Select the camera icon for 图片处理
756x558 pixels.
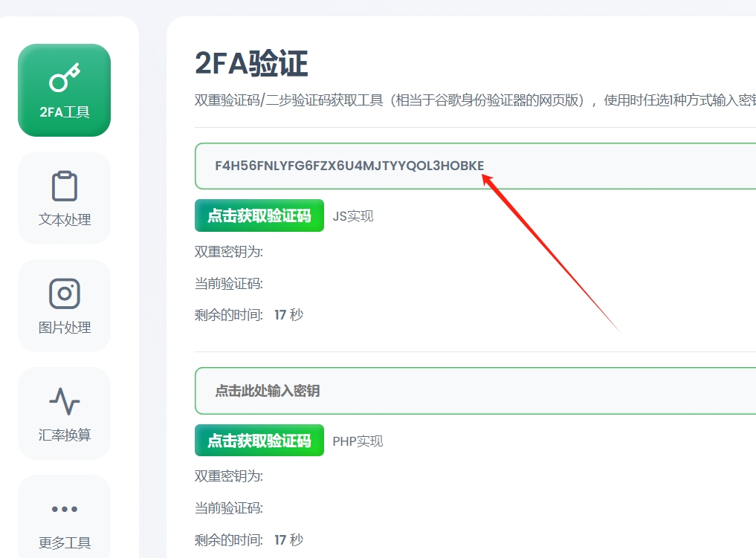(64, 293)
